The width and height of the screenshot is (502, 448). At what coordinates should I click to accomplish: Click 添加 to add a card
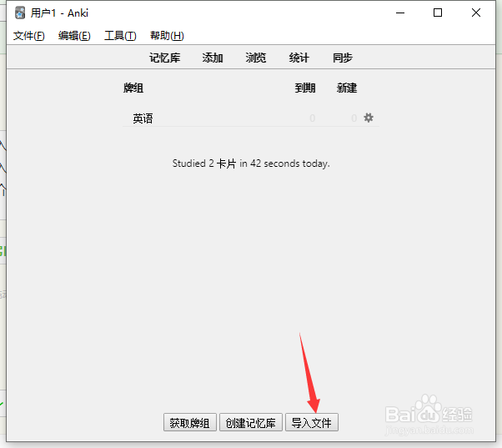213,58
